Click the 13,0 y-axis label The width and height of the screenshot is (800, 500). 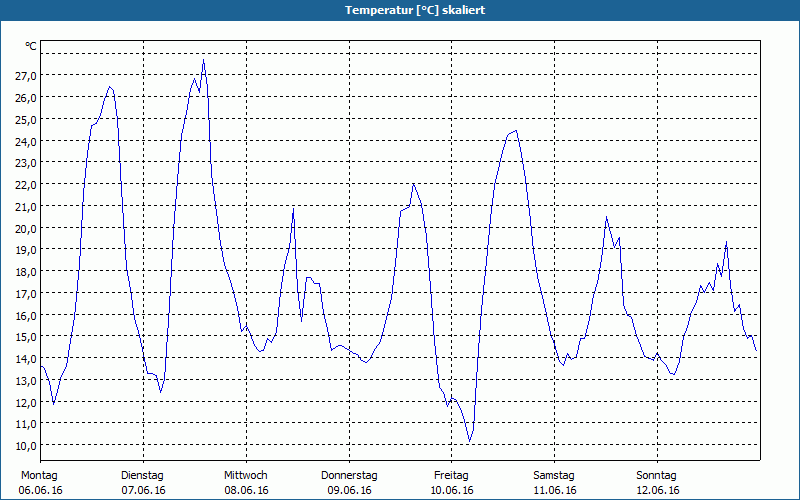pyautogui.click(x=26, y=381)
